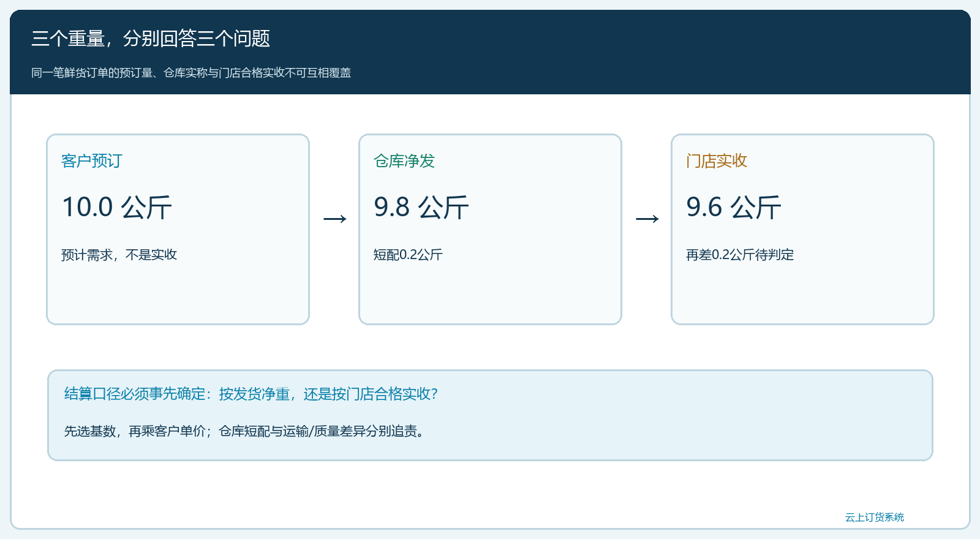Click the note 再差0.2公斤待判定
Viewport: 980px width, 539px height.
(x=740, y=255)
